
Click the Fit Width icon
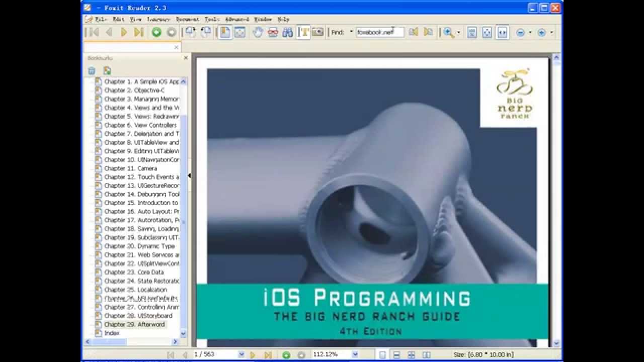(502, 33)
